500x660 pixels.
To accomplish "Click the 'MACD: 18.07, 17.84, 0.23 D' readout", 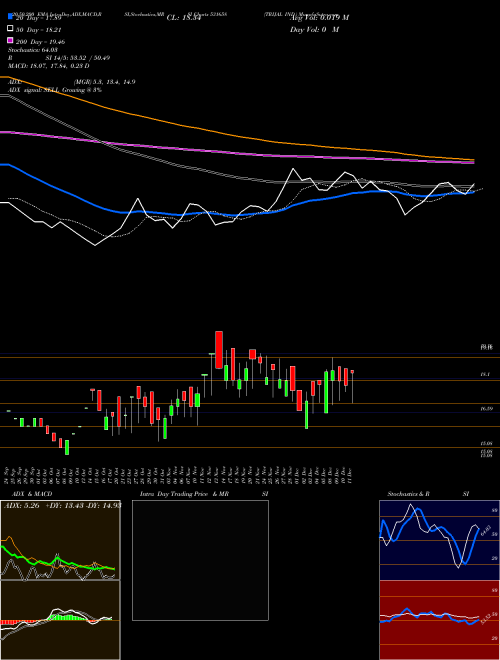I will coord(48,66).
